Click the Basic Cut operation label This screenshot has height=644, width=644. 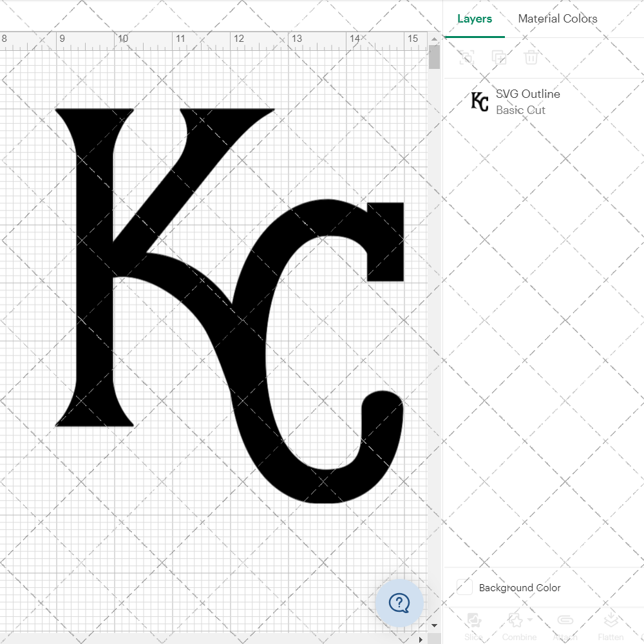click(520, 110)
